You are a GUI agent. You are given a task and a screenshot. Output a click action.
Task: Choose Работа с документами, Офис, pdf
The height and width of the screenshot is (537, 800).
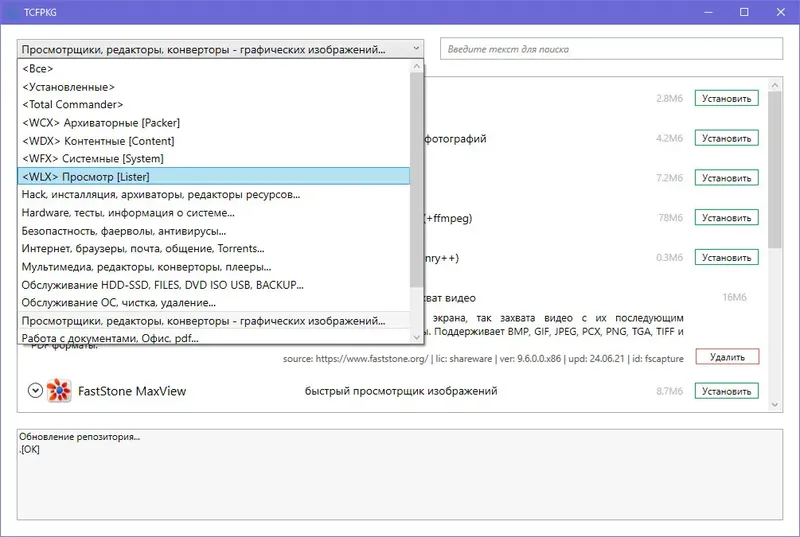click(213, 338)
